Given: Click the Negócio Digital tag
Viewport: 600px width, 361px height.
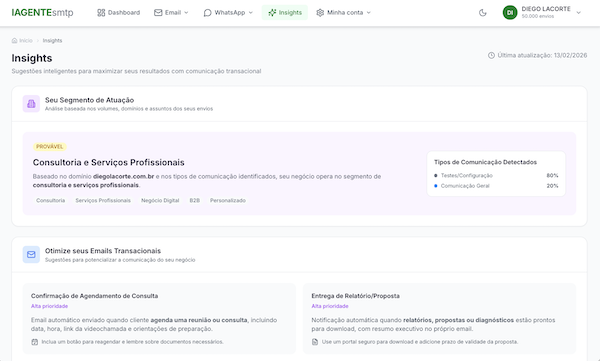Looking at the screenshot, I should (160, 201).
